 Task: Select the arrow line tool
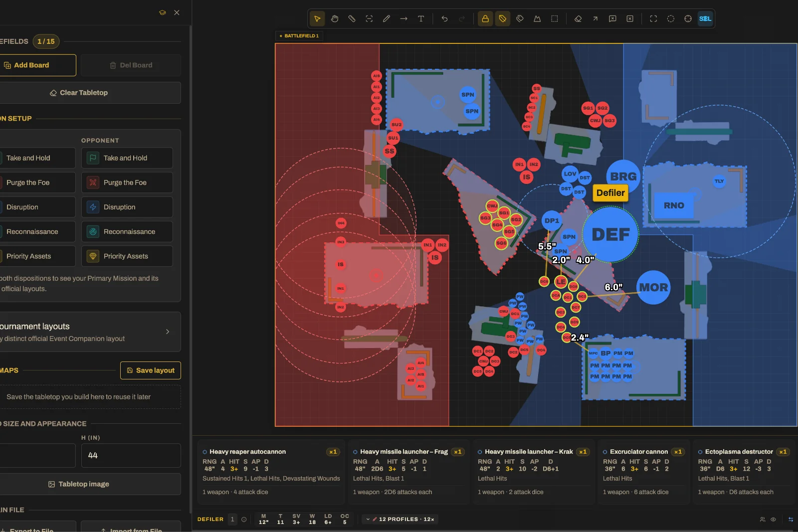point(404,19)
